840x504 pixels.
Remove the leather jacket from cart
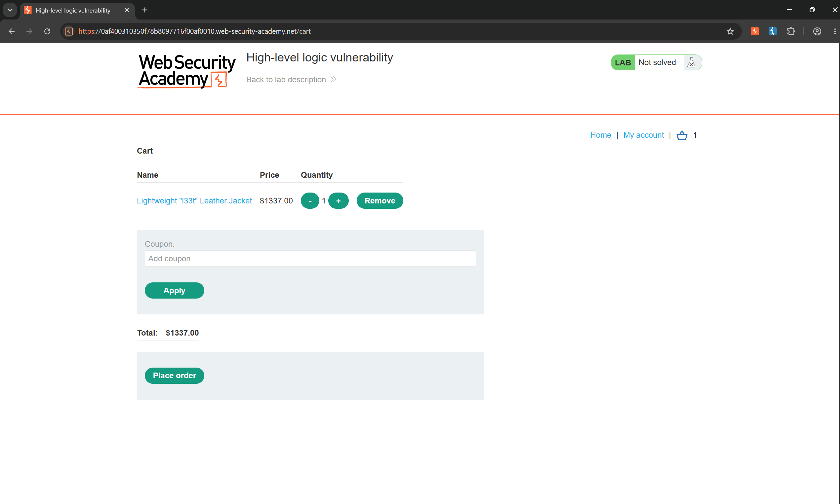pos(380,201)
